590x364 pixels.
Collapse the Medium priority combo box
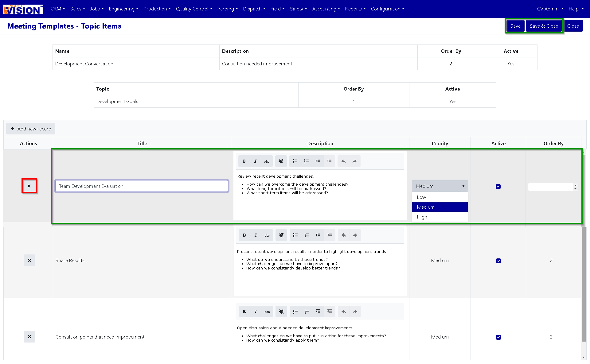[463, 186]
